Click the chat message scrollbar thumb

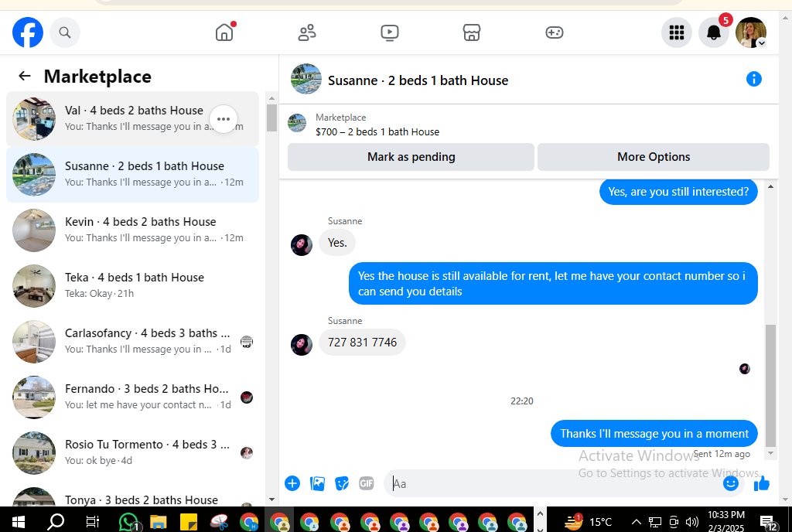(x=770, y=386)
